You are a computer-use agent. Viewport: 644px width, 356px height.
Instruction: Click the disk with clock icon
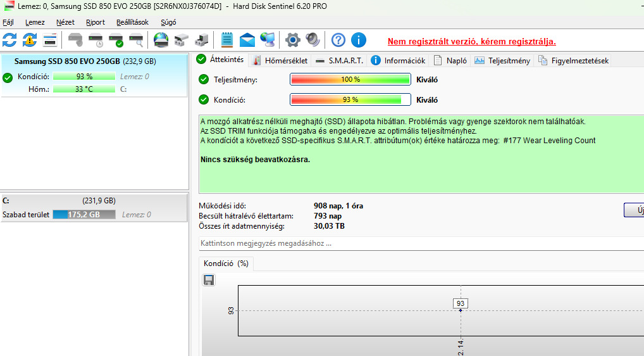pyautogui.click(x=96, y=41)
